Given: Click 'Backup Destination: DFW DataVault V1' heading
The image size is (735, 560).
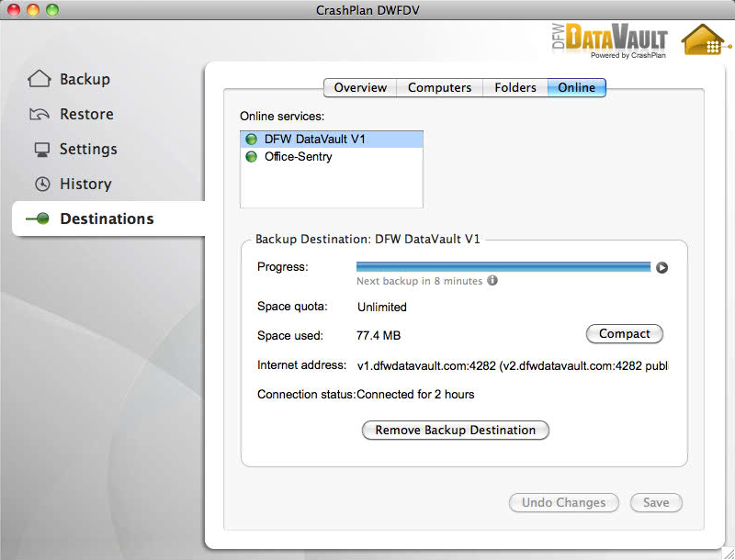Looking at the screenshot, I should pyautogui.click(x=367, y=240).
